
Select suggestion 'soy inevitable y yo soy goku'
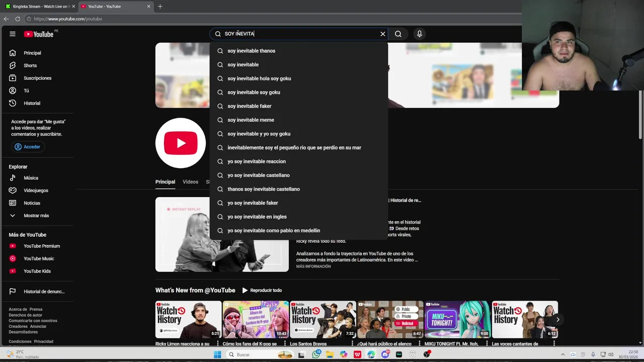(x=299, y=134)
